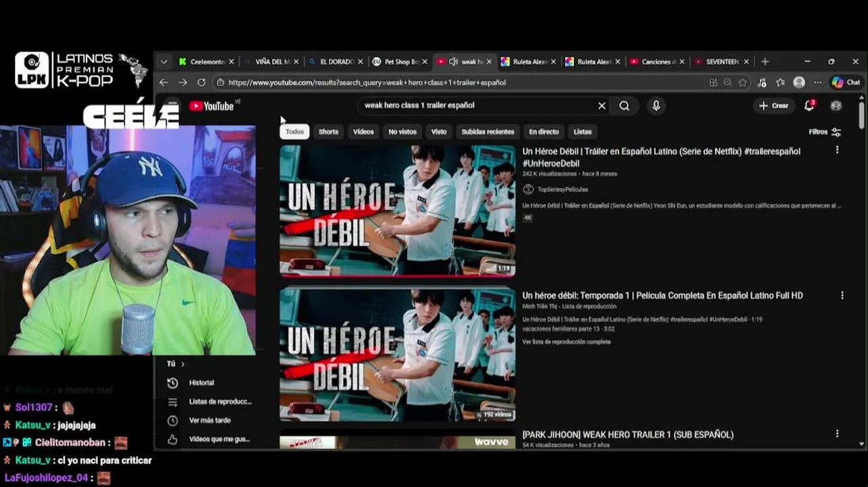This screenshot has width=868, height=487.
Task: Start voice search with the microphone
Action: point(656,106)
